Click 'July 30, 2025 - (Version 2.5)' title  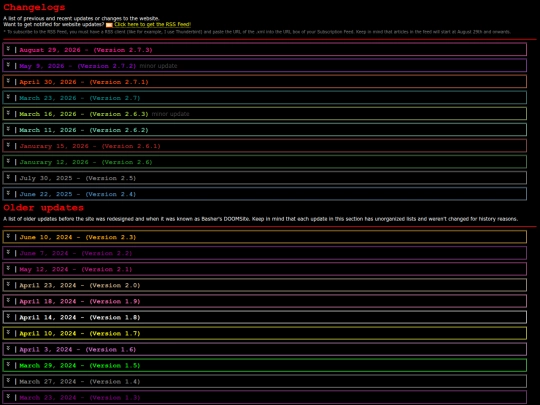click(77, 178)
